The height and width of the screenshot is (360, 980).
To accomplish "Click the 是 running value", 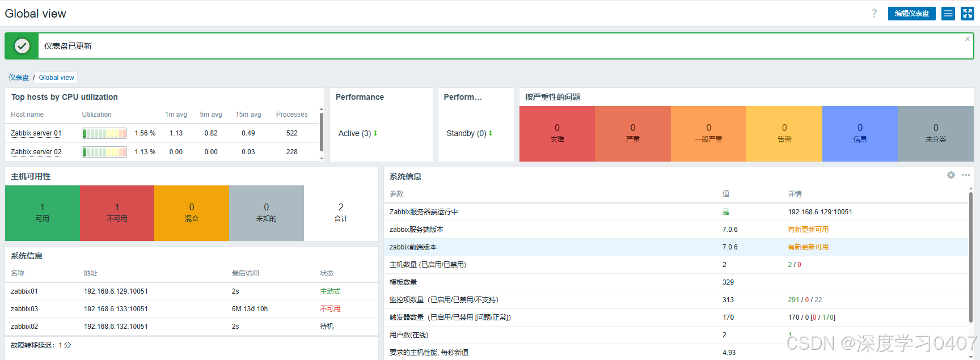I will [x=726, y=212].
